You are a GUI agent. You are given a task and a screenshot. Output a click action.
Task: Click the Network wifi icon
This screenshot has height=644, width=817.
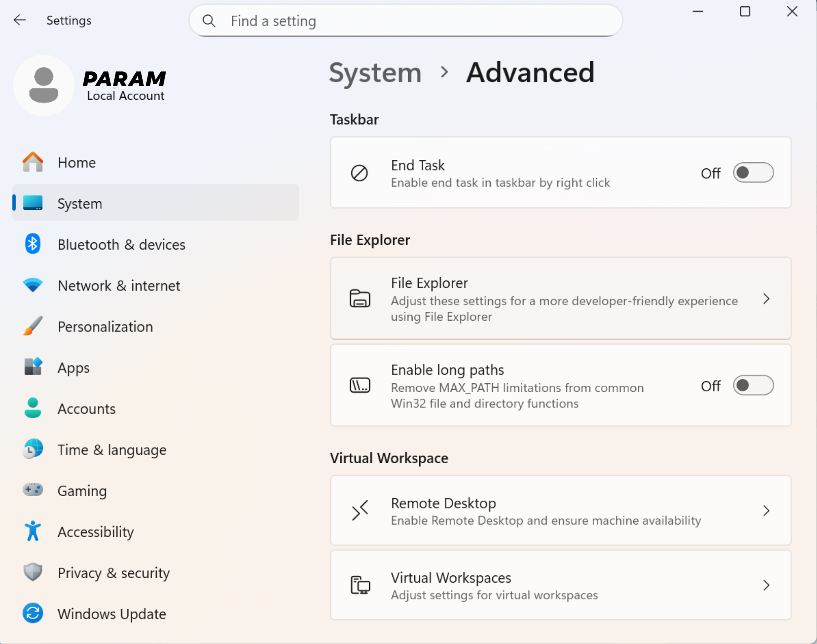tap(33, 285)
